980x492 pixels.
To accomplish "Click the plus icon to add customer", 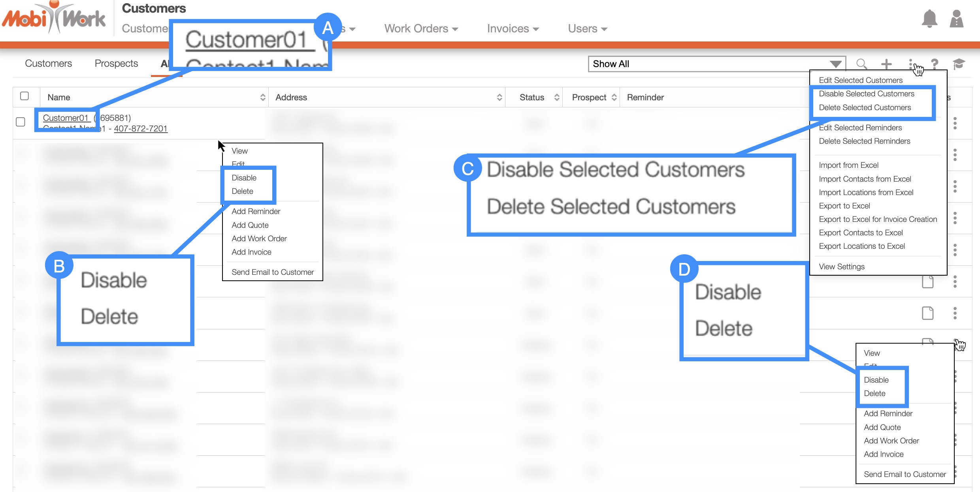I will [x=886, y=64].
